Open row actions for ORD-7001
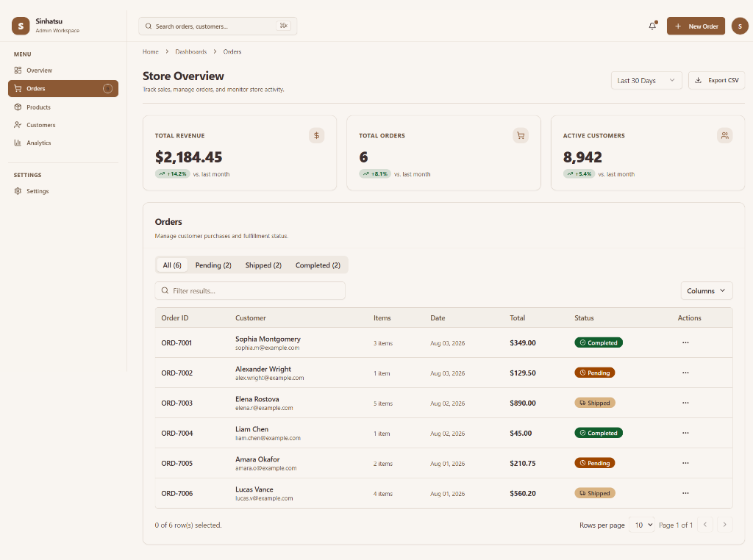Image resolution: width=753 pixels, height=560 pixels. click(685, 342)
